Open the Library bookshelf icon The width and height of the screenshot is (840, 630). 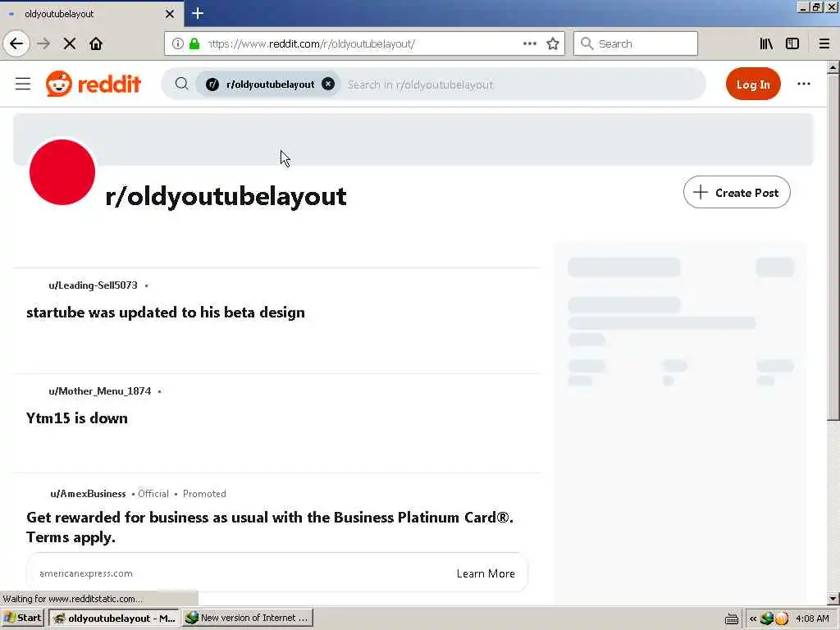pos(766,43)
